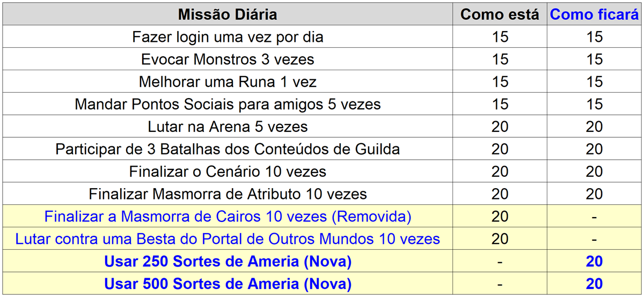Click "Usar 500 Sortes de Ameria (Nova)"
The image size is (644, 297).
[x=228, y=284]
